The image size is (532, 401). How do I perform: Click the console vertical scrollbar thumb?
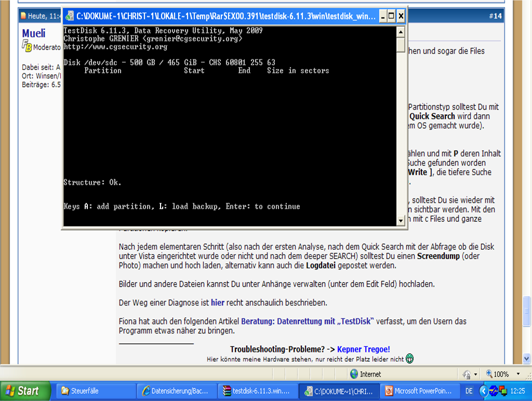tap(401, 45)
